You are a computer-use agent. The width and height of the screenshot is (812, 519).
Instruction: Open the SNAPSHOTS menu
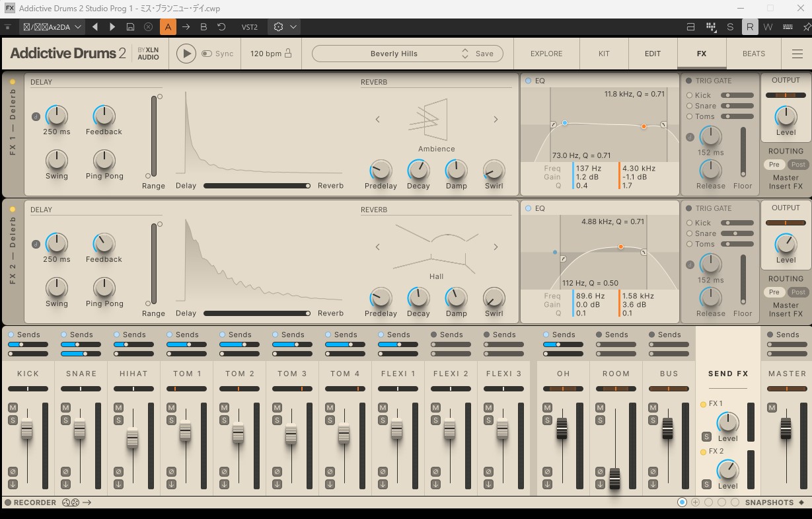[x=774, y=502]
